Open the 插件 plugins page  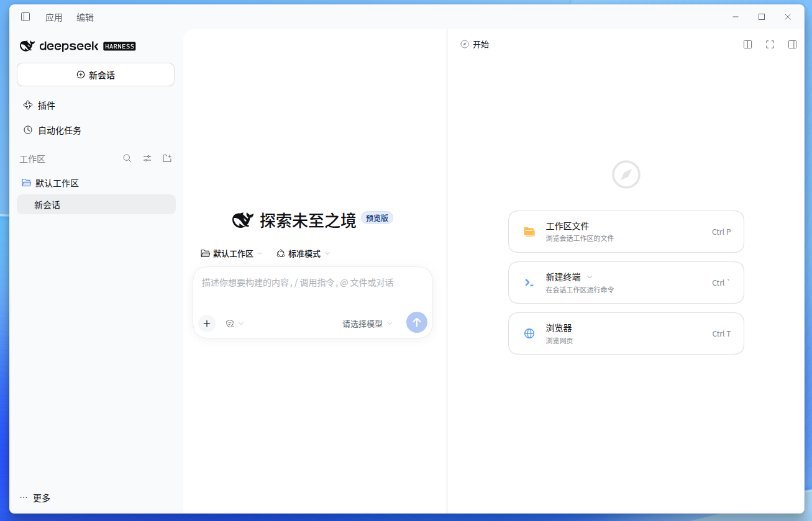point(47,106)
